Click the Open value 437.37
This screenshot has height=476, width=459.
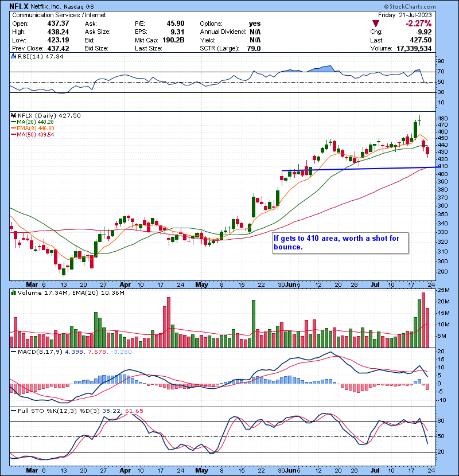(58, 24)
